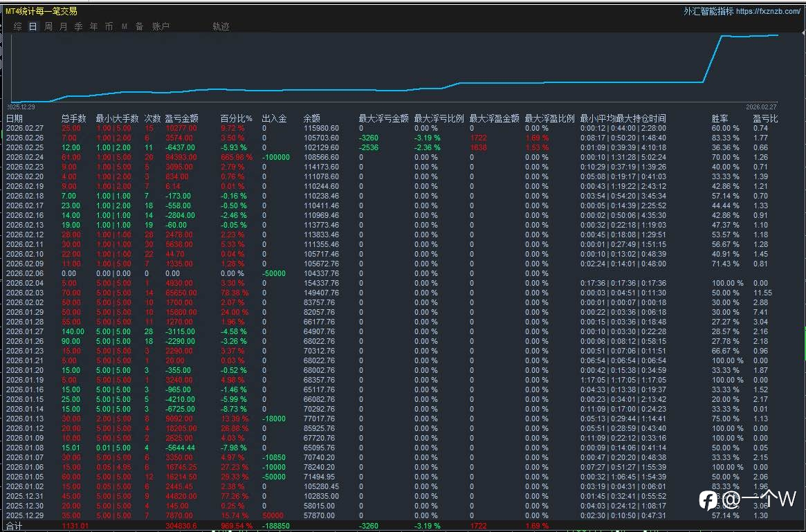806x532 pixels.
Task: Open the https://fxznzb.com link
Action: coord(768,11)
